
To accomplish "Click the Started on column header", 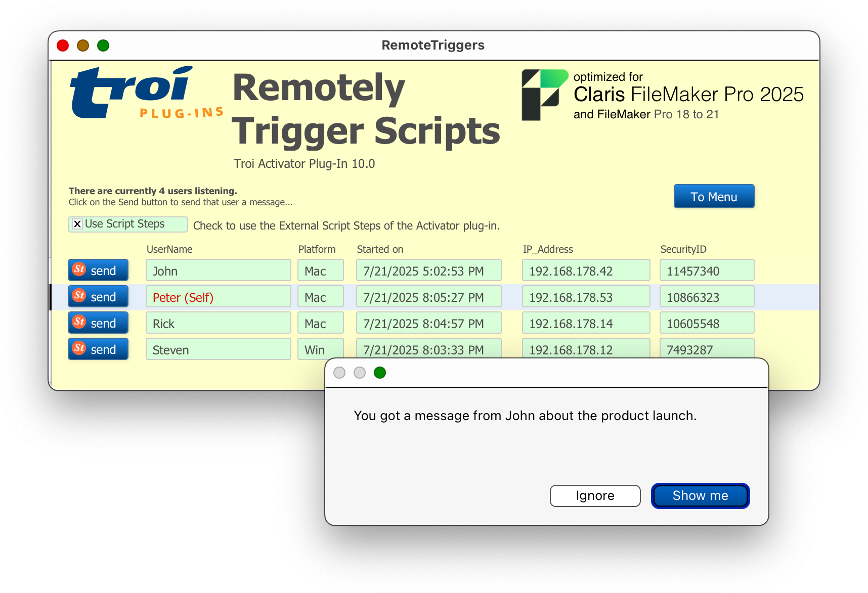I will (380, 249).
